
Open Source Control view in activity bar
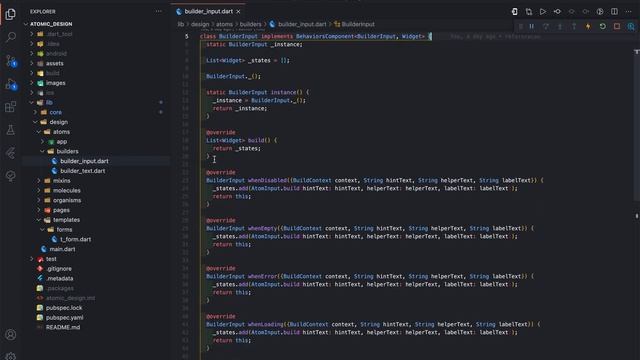pyautogui.click(x=11, y=61)
